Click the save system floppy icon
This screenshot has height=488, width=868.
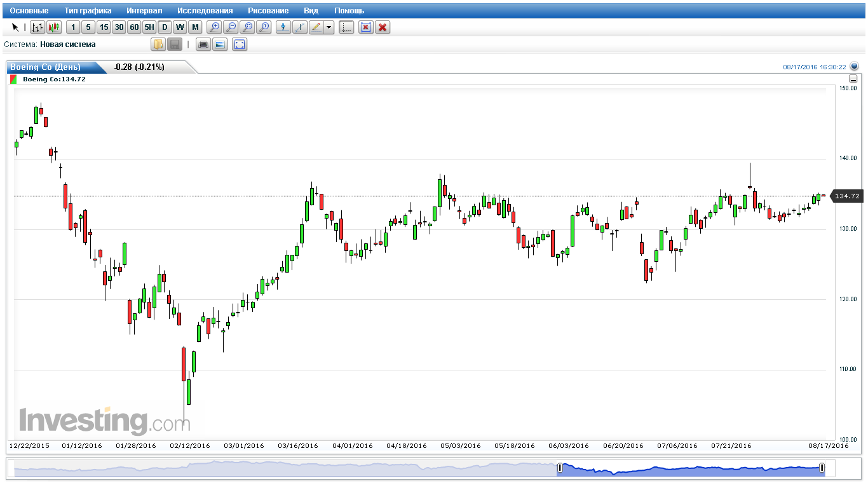click(x=175, y=44)
